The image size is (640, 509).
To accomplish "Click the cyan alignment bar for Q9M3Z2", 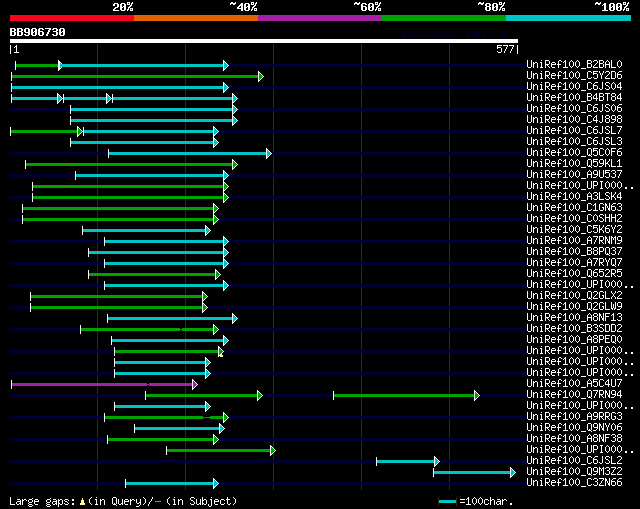I will coord(472,472).
